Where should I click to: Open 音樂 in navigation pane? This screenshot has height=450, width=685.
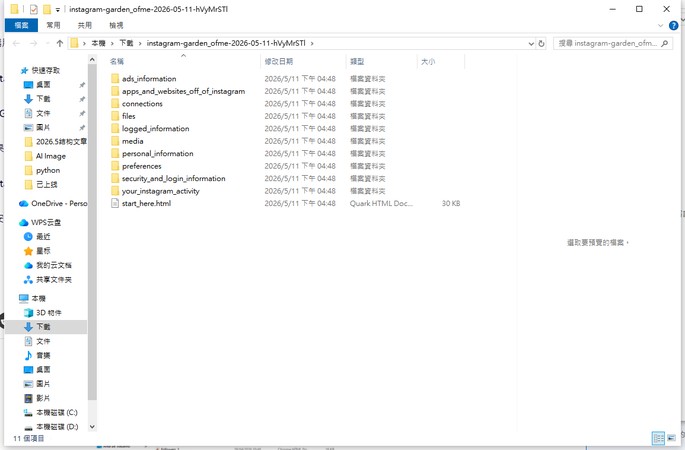pos(37,355)
